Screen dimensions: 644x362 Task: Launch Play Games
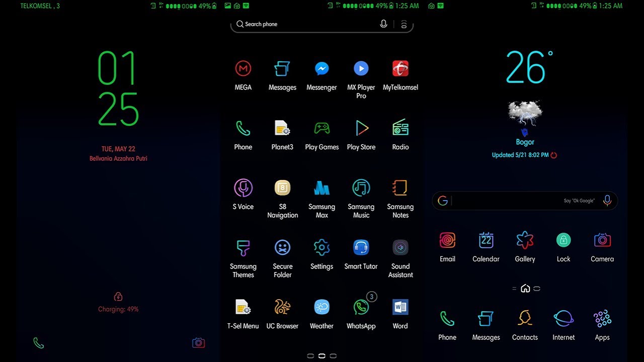pyautogui.click(x=321, y=128)
